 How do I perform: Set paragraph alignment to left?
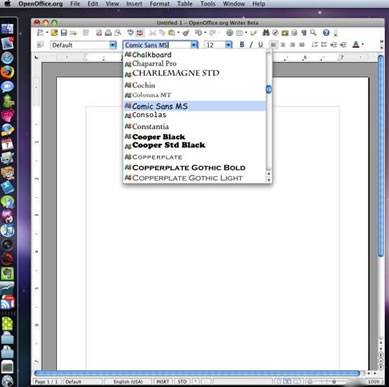(273, 45)
